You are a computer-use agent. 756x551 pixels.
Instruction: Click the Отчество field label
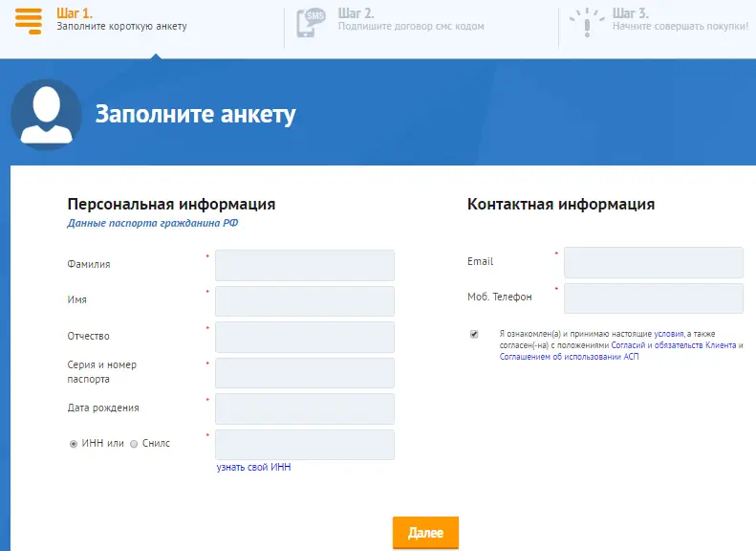(88, 337)
